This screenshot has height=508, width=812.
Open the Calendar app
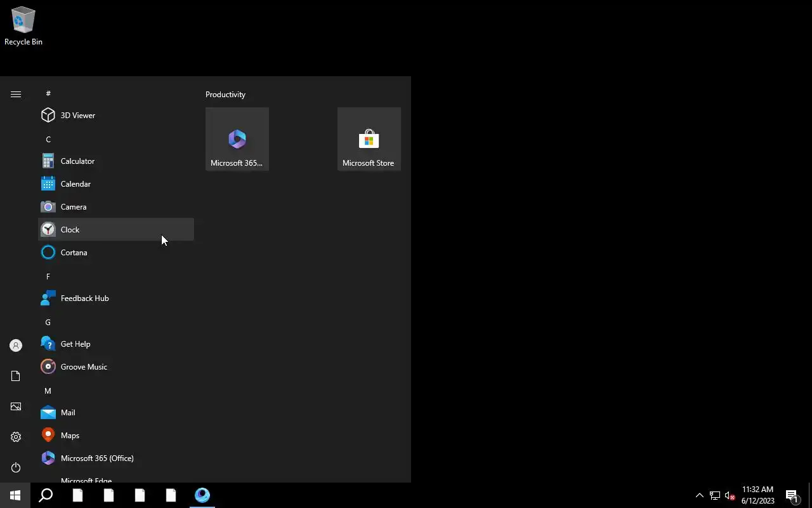(x=116, y=184)
